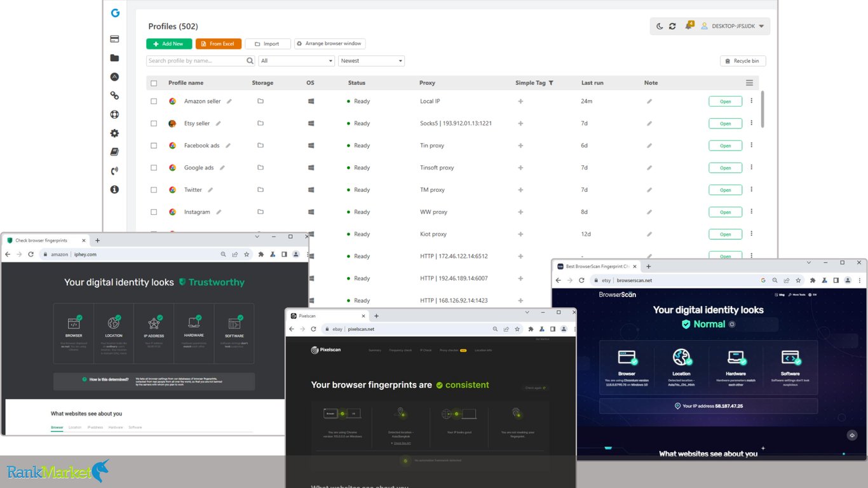This screenshot has width=868, height=488.
Task: Open the Recycle bin
Action: pyautogui.click(x=743, y=61)
